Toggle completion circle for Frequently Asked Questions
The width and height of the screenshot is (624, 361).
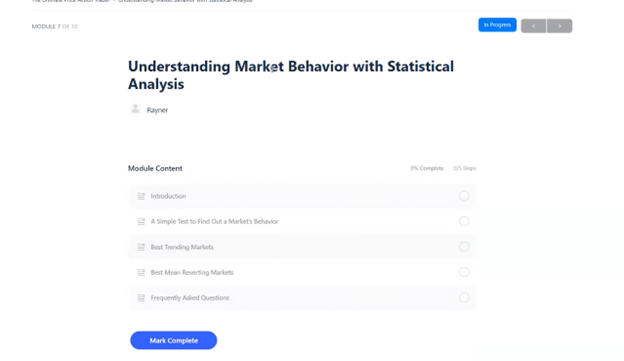464,297
